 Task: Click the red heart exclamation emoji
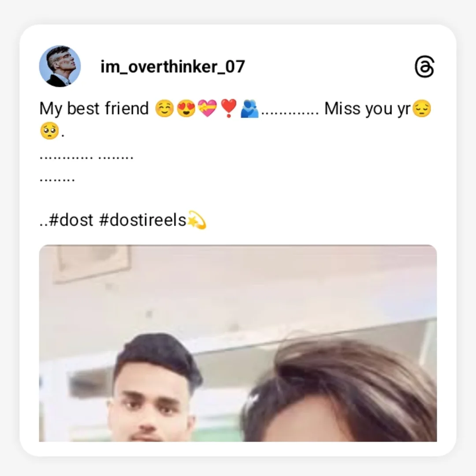click(x=229, y=108)
